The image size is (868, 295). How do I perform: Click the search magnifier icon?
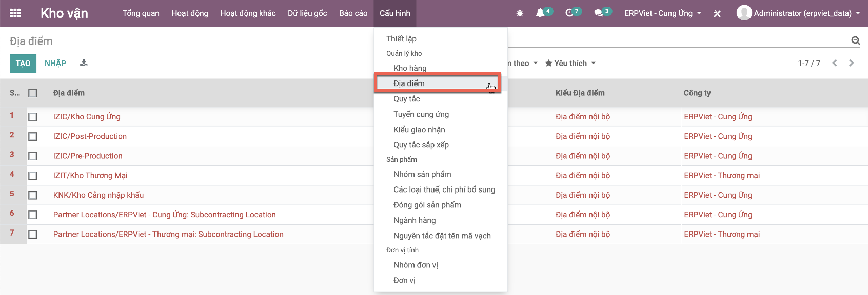(855, 41)
